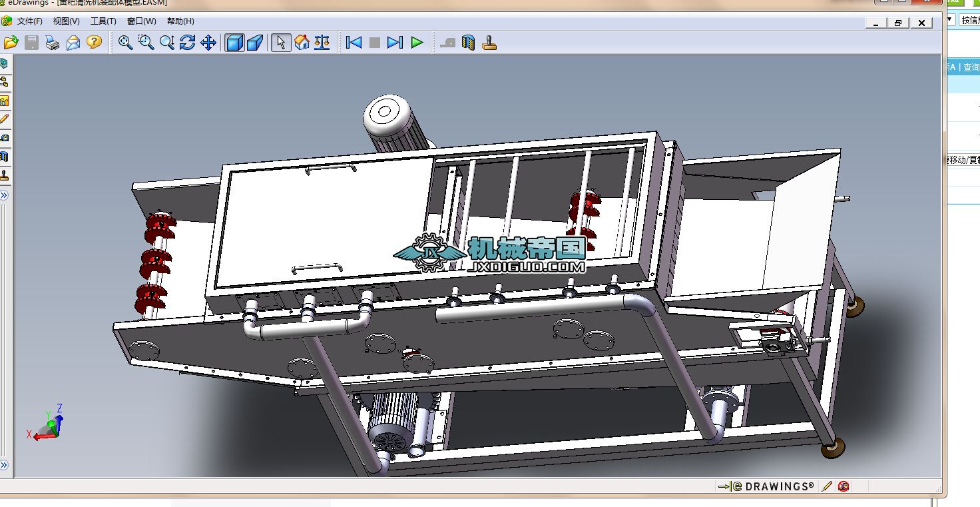
Task: Open the third left-sidebar panel icon
Action: [x=4, y=101]
